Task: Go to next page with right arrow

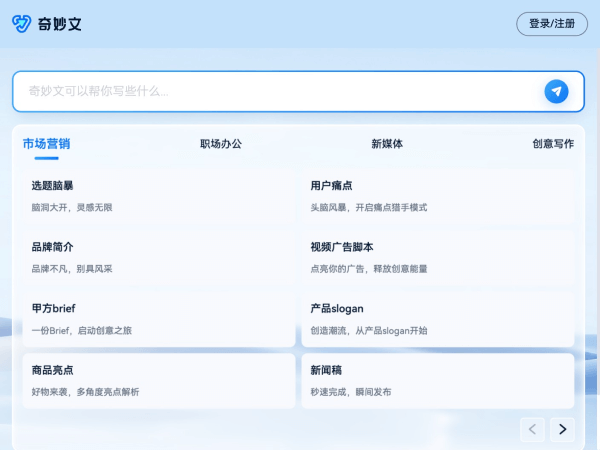Action: (563, 429)
